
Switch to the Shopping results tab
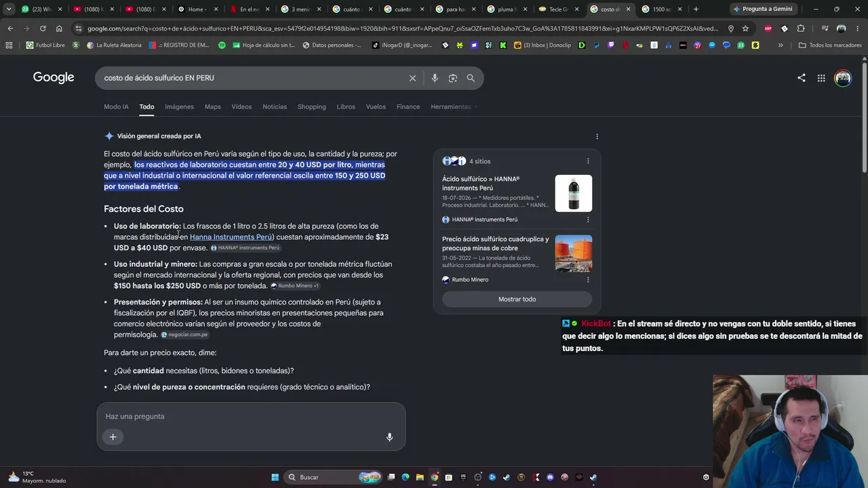(312, 106)
